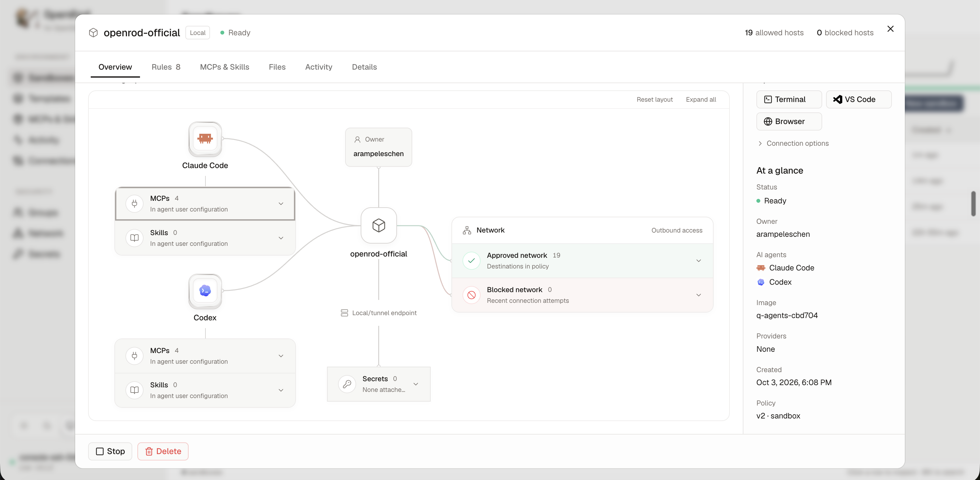Click the Claude Code agent icon node
Image resolution: width=980 pixels, height=480 pixels.
pyautogui.click(x=205, y=139)
